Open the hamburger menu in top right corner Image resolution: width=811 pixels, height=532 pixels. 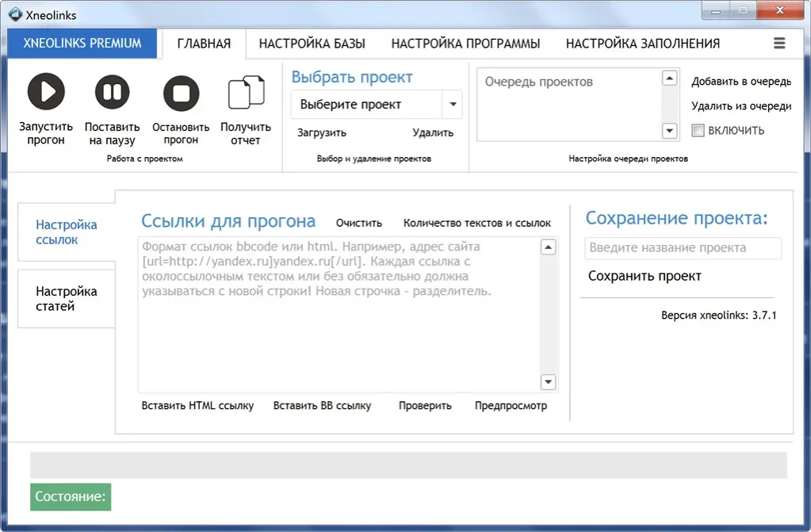tap(779, 44)
